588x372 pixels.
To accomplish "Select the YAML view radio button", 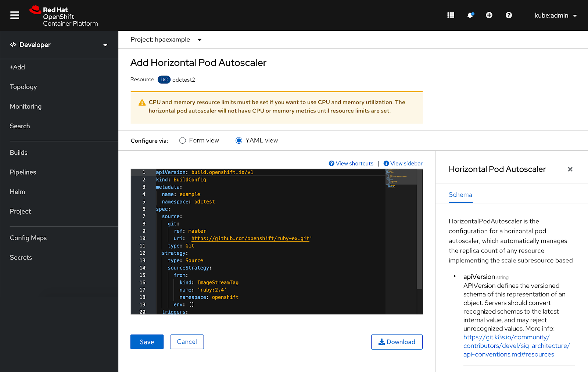I will pyautogui.click(x=239, y=140).
